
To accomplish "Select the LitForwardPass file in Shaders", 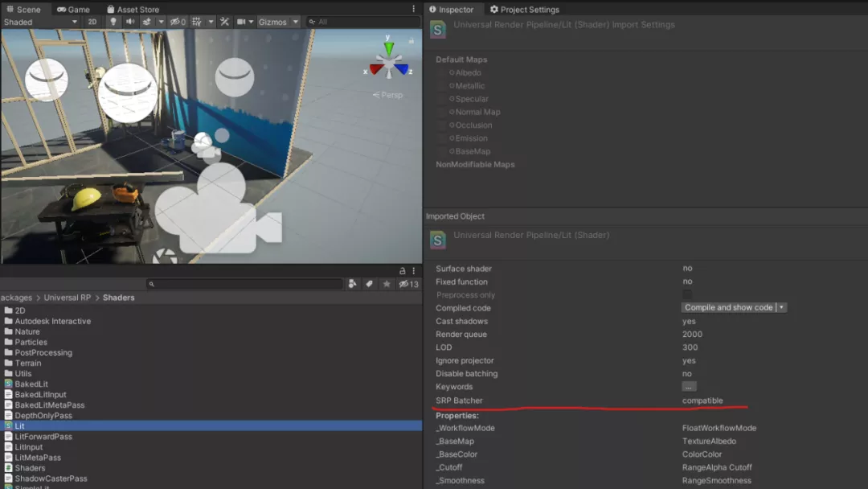I will click(43, 437).
